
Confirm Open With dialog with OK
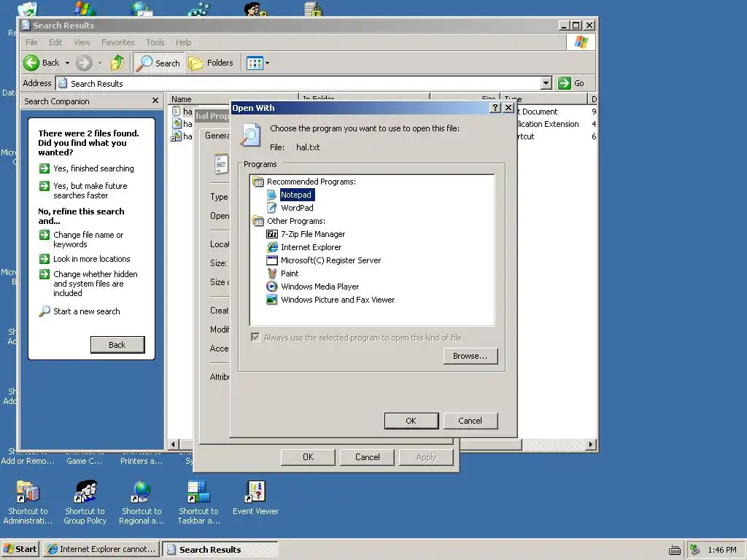411,421
